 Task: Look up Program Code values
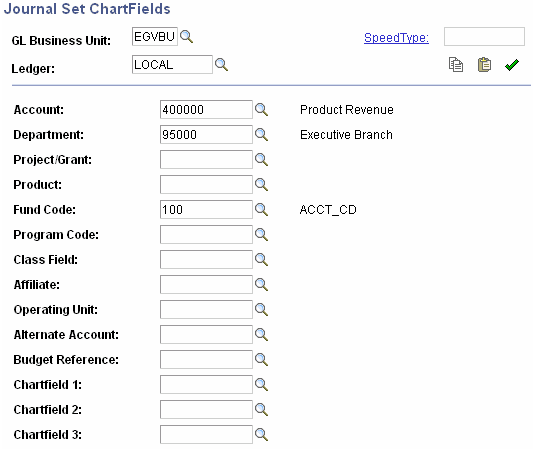(x=261, y=234)
